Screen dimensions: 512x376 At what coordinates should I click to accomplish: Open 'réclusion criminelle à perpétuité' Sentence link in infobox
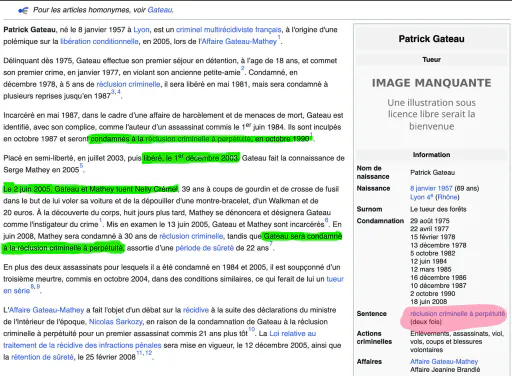pos(457,314)
